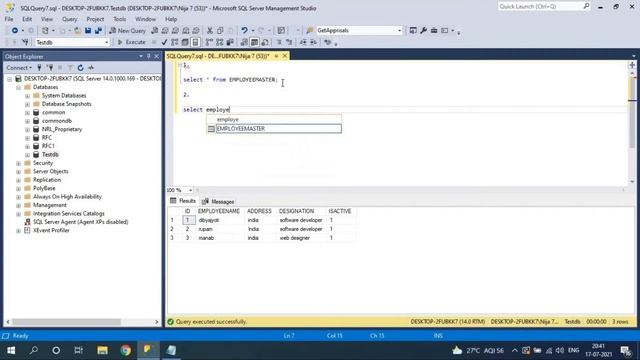
Task: Expand the Testdb database node
Action: point(27,155)
